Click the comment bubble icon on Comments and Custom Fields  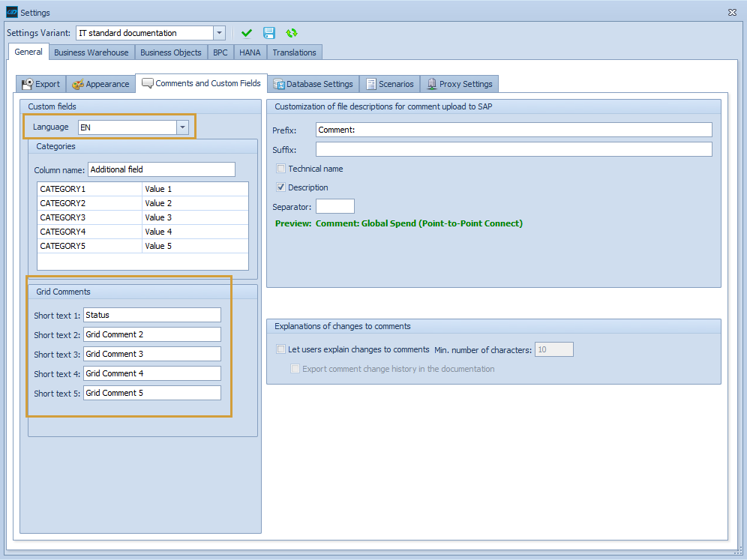[x=148, y=83]
